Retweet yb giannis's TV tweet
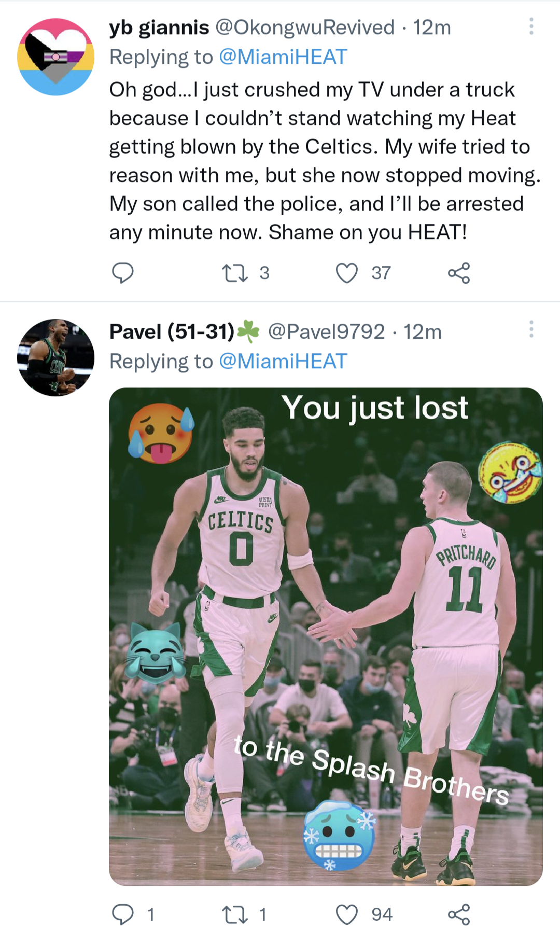Image resolution: width=560 pixels, height=943 pixels. click(x=234, y=273)
